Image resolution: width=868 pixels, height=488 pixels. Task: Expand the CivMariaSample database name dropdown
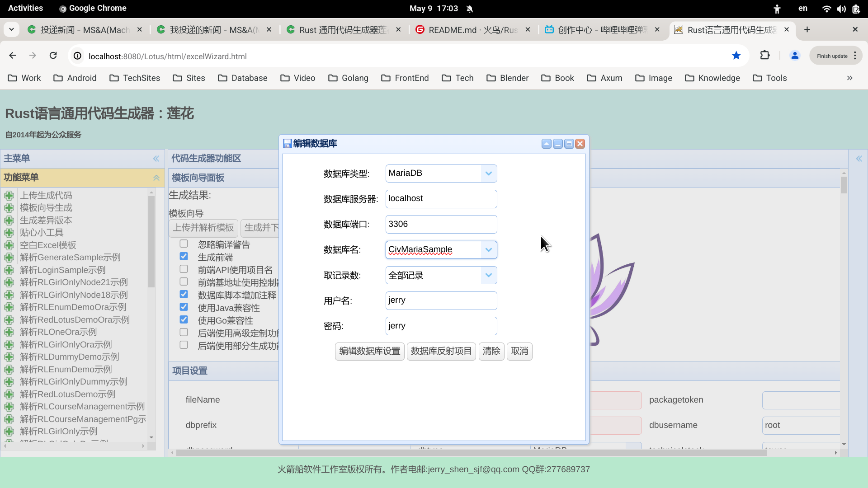tap(488, 249)
